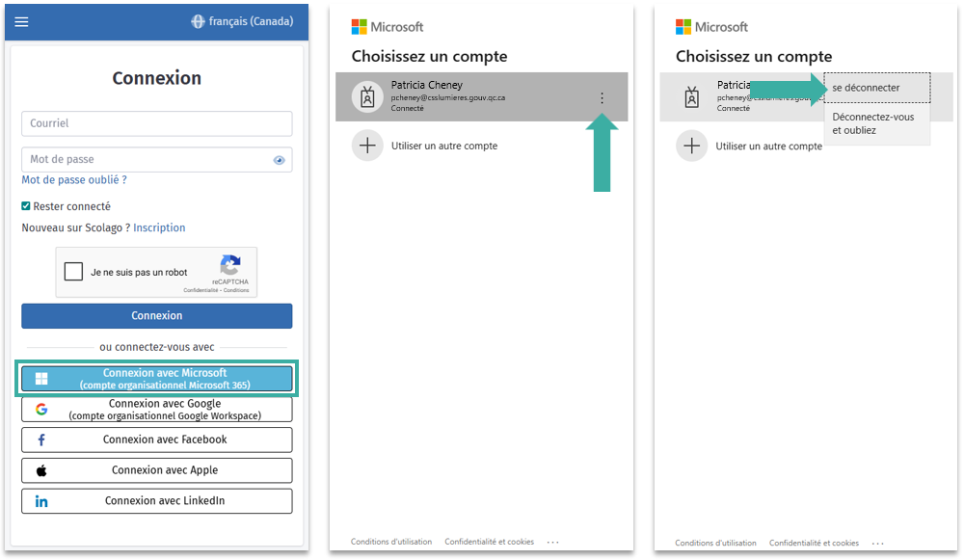Sign in with Connexion avec Facebook
This screenshot has width=964, height=560.
pyautogui.click(x=157, y=440)
